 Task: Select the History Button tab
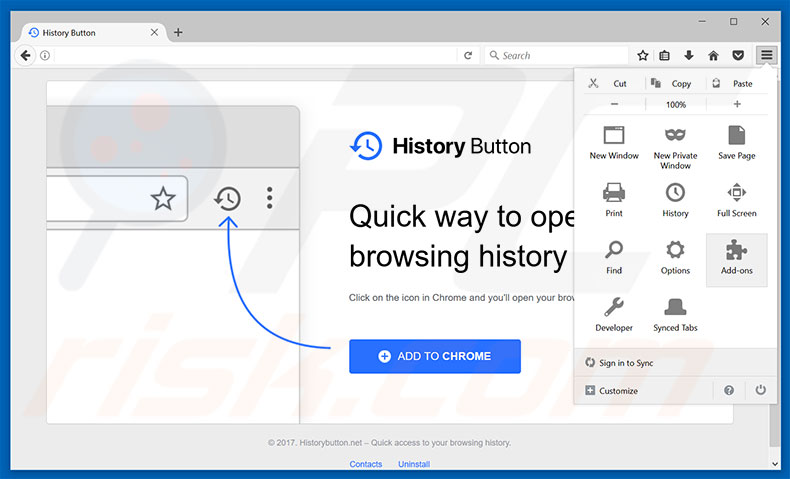tap(93, 33)
